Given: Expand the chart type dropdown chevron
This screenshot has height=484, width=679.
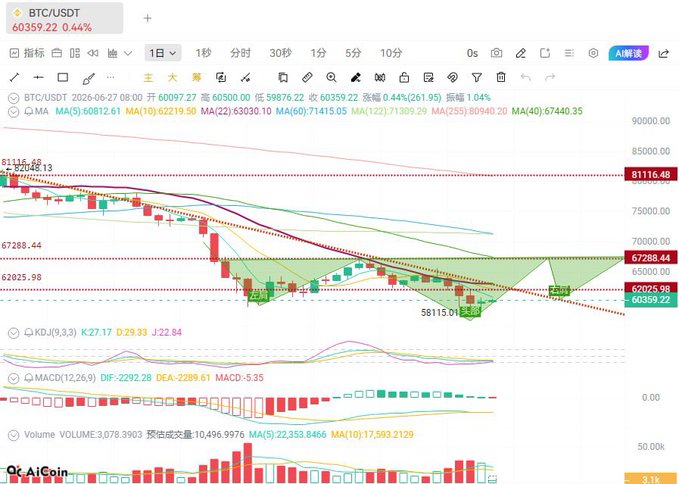Looking at the screenshot, I should (128, 53).
